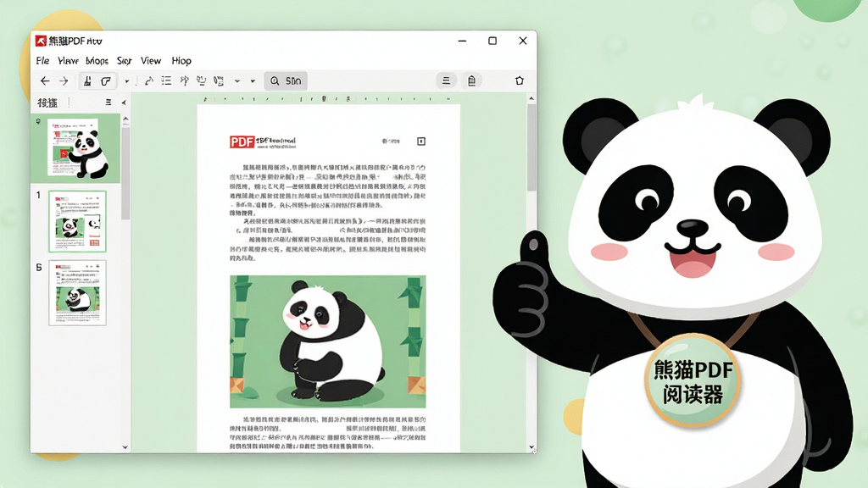
Task: Click the red PDF logo on the page
Action: click(242, 142)
